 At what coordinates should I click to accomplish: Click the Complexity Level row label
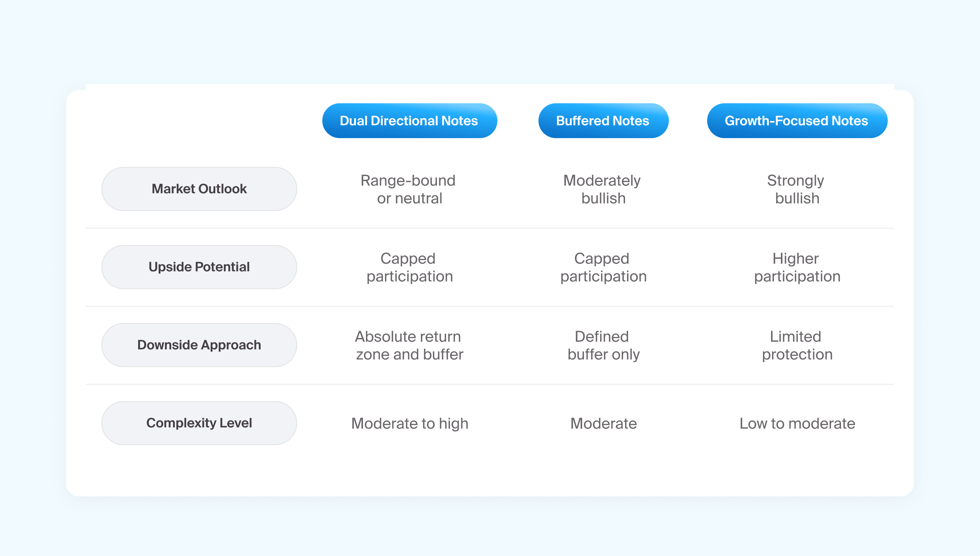(x=199, y=423)
